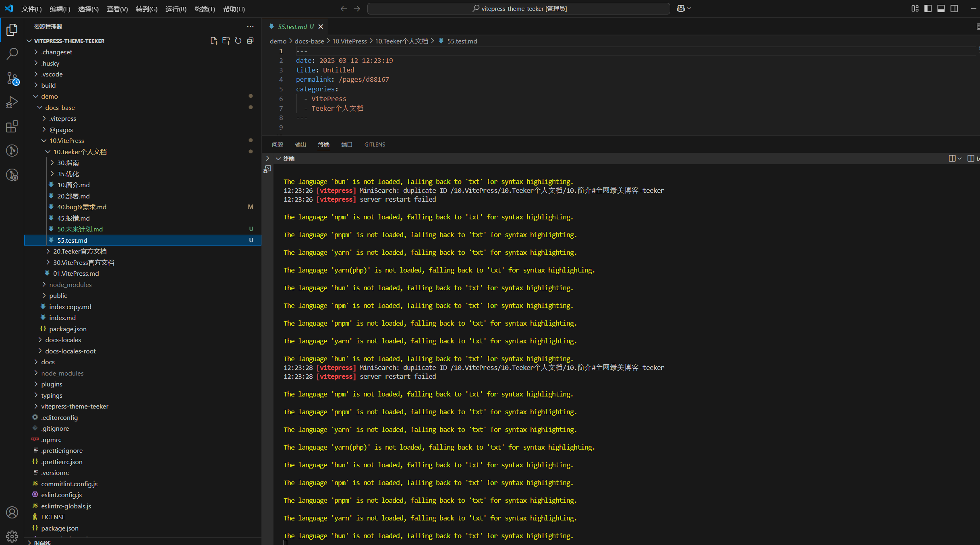Open Source Control view
The image size is (980, 545).
(x=12, y=78)
